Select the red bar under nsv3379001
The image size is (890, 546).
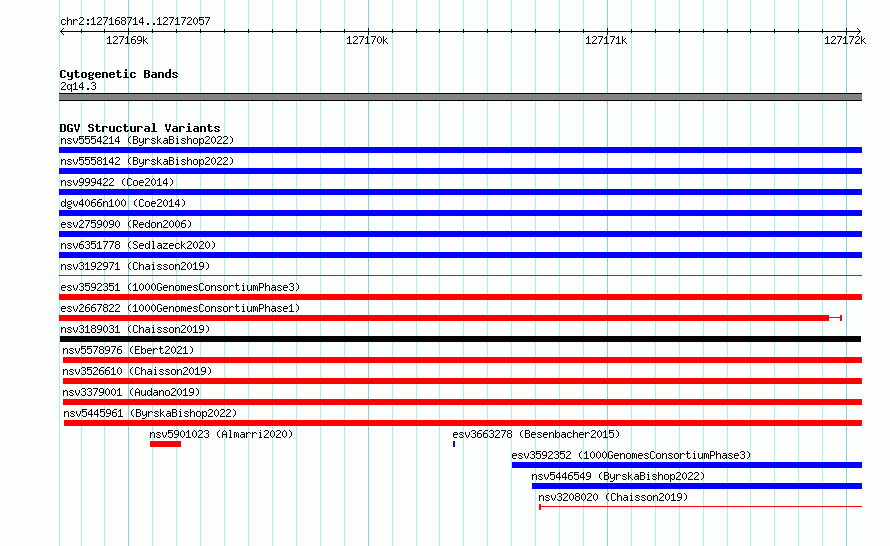(463, 402)
